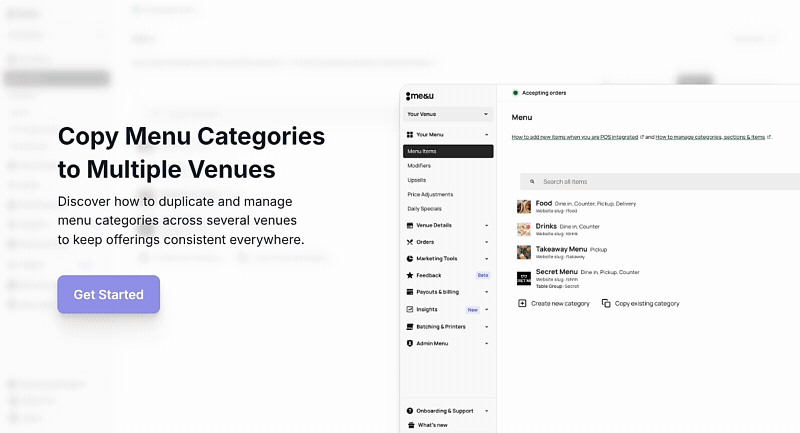Expand the Batching & Printers section
This screenshot has width=800, height=433.
[486, 327]
